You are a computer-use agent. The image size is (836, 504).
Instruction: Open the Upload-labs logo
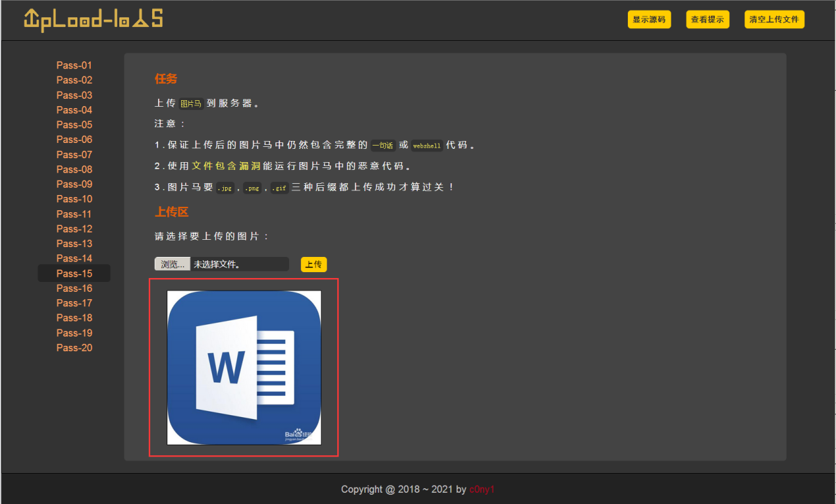(93, 19)
